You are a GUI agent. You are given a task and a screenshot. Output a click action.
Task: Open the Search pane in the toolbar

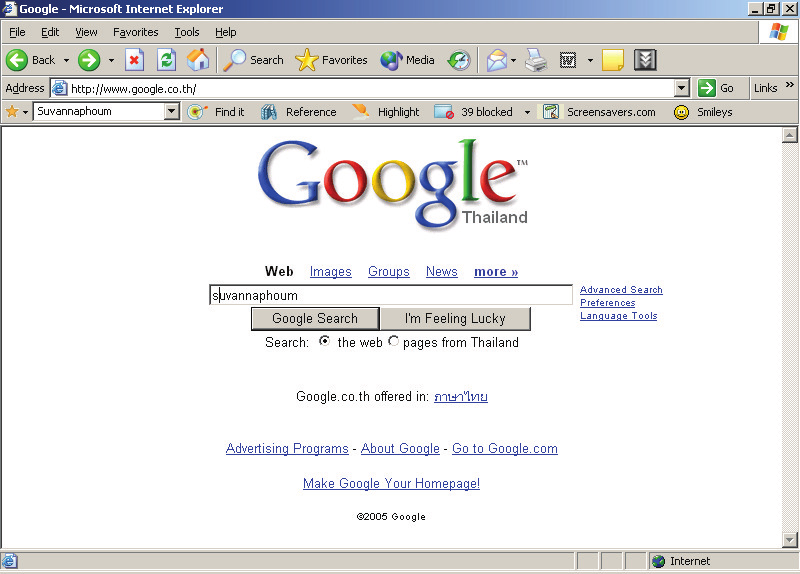coord(253,60)
